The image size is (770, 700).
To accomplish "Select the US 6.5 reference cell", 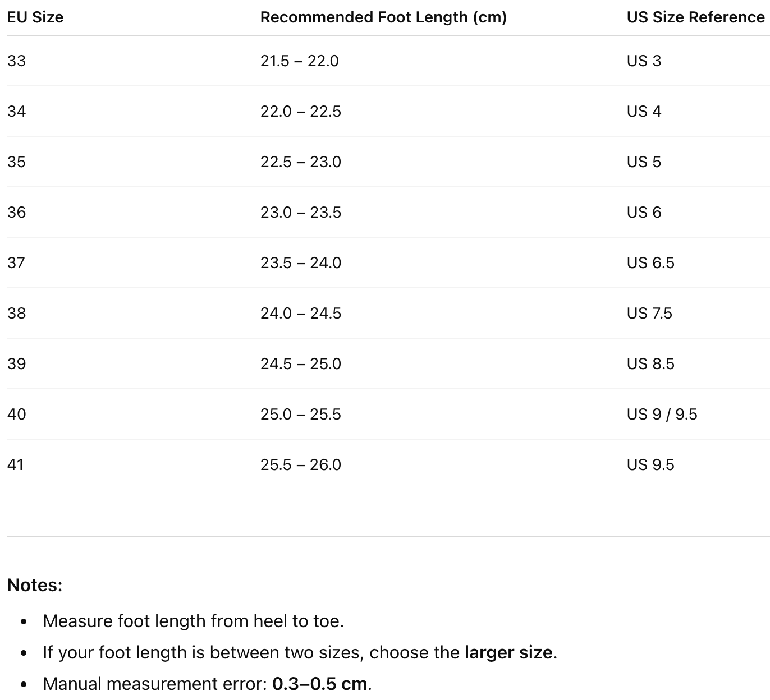I will (650, 262).
